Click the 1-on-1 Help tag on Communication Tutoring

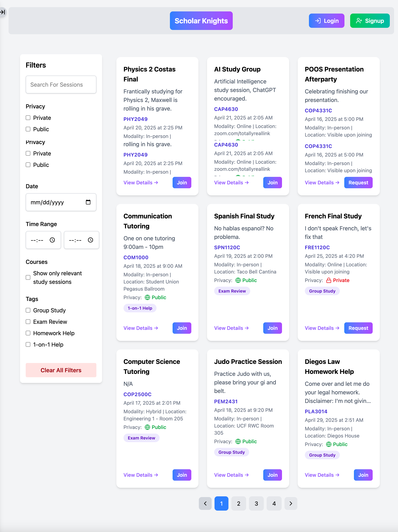point(140,308)
